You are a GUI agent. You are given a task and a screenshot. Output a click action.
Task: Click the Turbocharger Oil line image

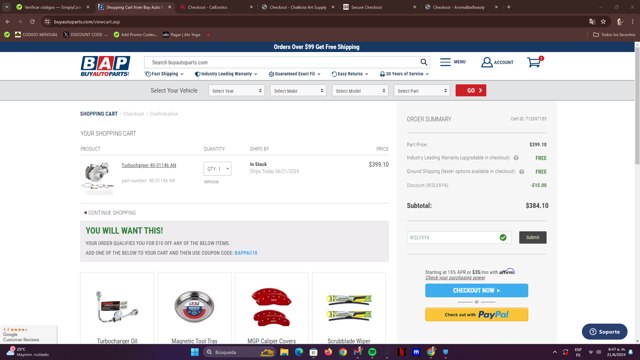click(117, 307)
